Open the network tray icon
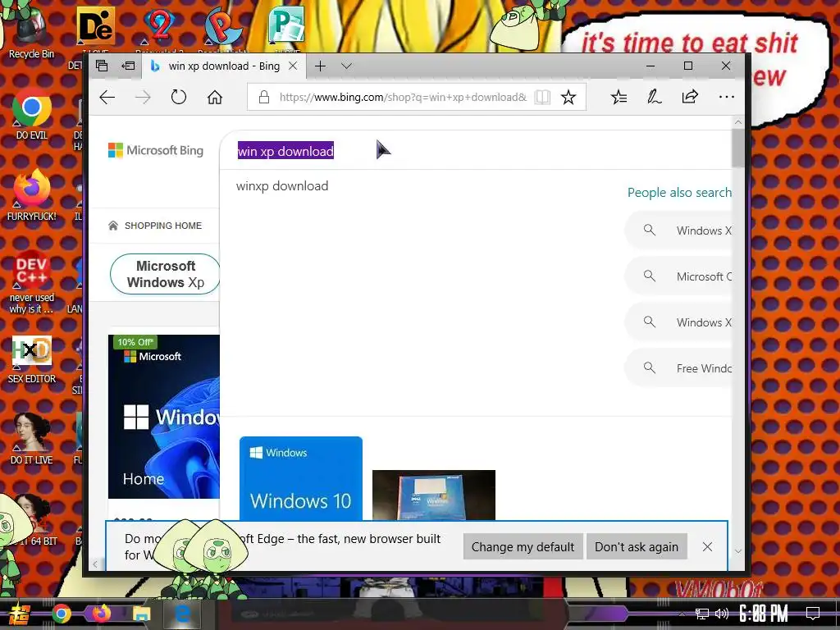840x630 pixels. tap(702, 614)
